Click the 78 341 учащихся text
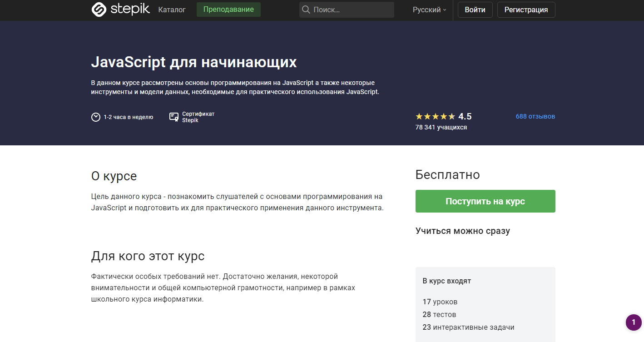This screenshot has width=644, height=342. (x=441, y=127)
